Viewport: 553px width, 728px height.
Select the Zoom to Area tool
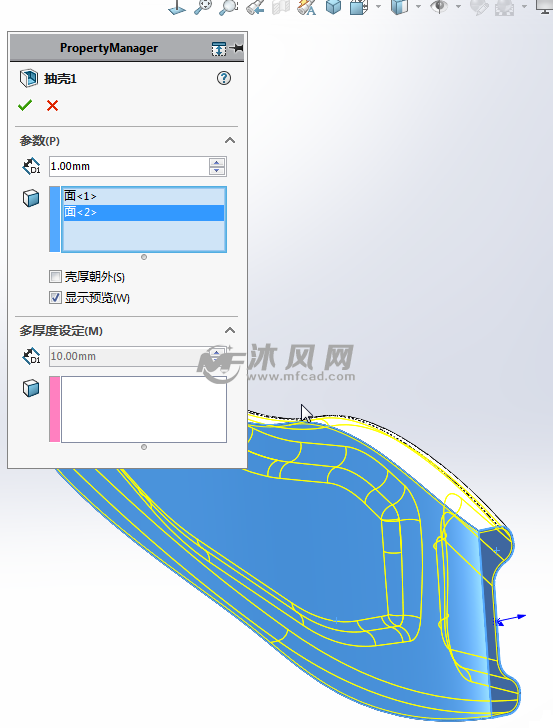point(229,6)
